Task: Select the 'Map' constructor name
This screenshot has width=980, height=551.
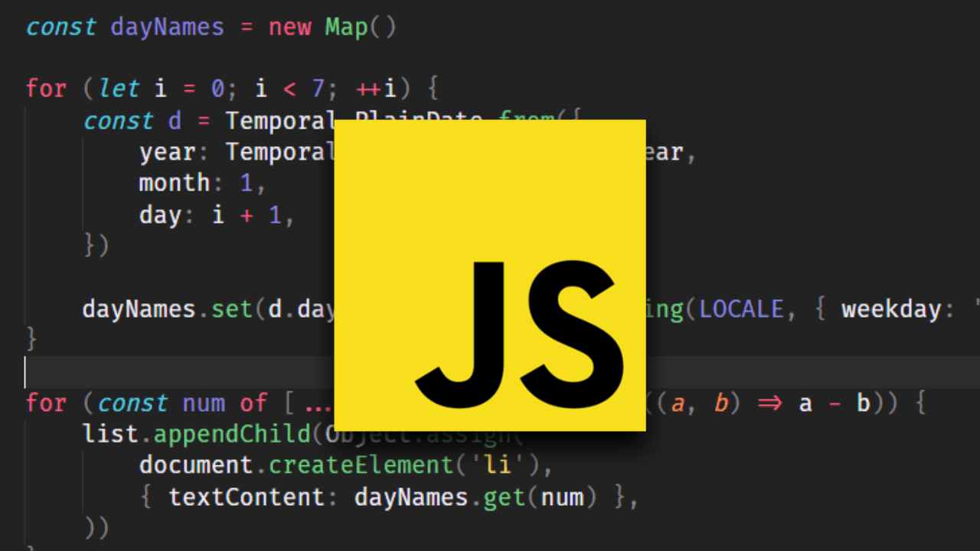Action: coord(346,28)
